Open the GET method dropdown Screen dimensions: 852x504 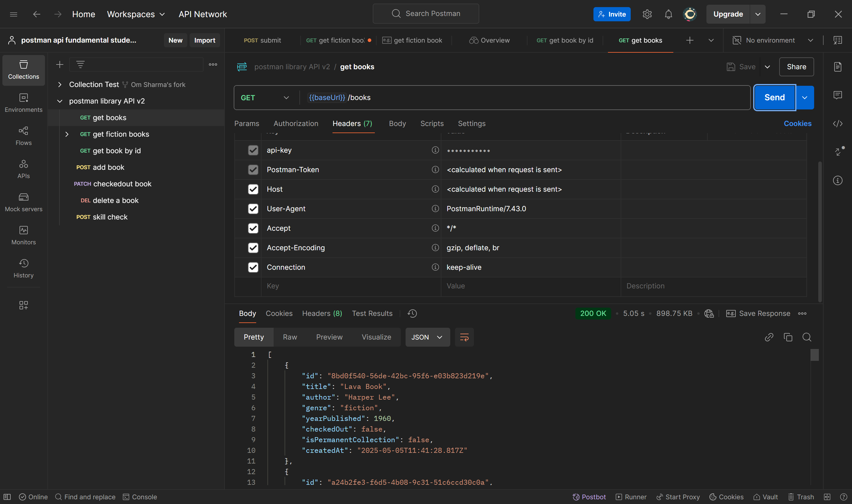coord(265,98)
